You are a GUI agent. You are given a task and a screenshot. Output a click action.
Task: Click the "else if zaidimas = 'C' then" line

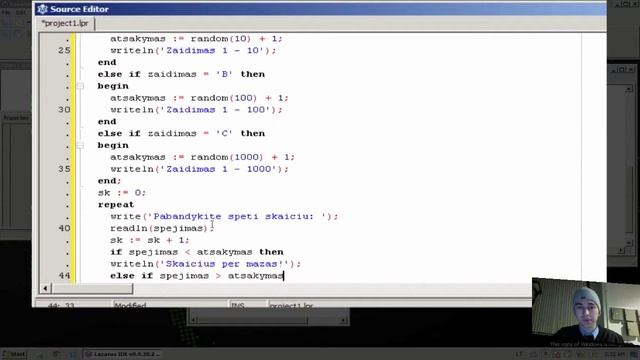pyautogui.click(x=181, y=133)
